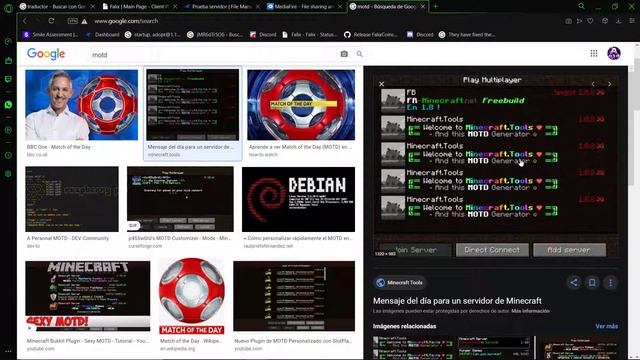Open sidebar settings gear
The image size is (640, 360).
pyautogui.click(x=8, y=174)
